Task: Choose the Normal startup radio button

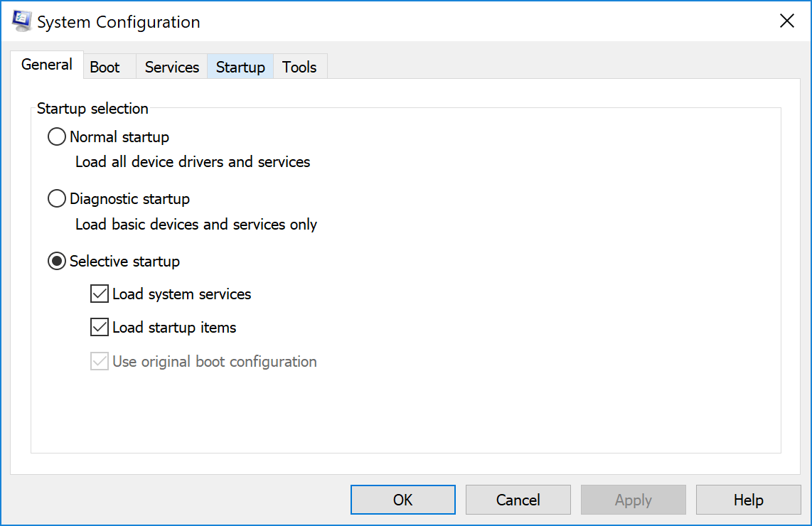Action: point(57,136)
